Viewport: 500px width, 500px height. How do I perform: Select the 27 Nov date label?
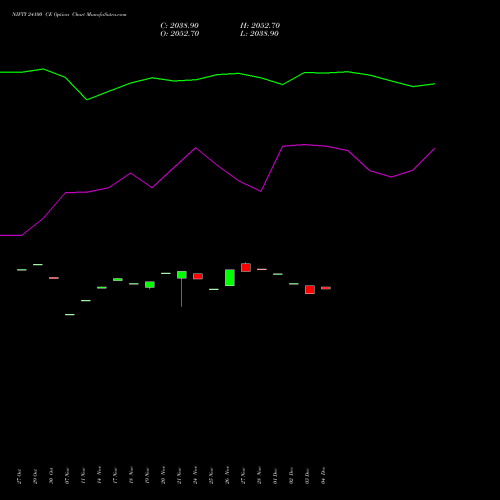(243, 476)
